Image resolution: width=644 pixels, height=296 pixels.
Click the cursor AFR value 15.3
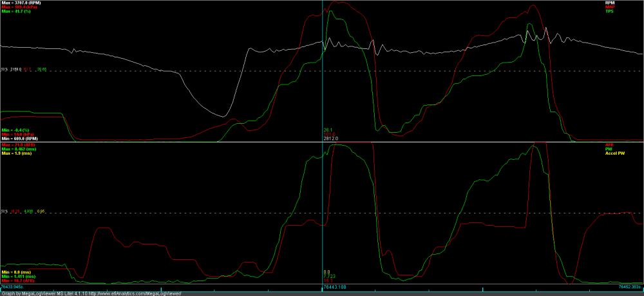pyautogui.click(x=328, y=281)
